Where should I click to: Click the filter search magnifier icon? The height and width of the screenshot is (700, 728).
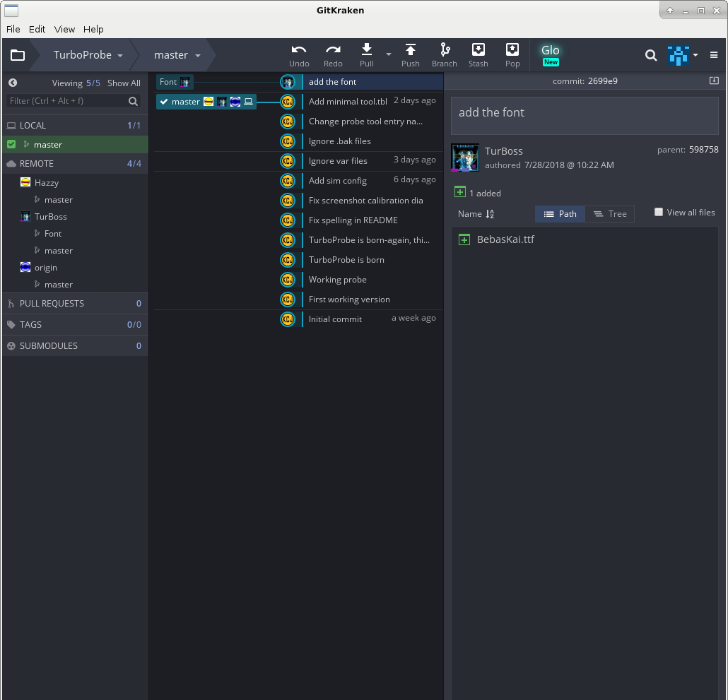click(x=134, y=101)
